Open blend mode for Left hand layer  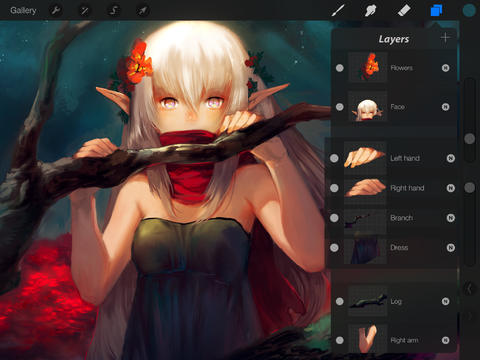pyautogui.click(x=451, y=158)
